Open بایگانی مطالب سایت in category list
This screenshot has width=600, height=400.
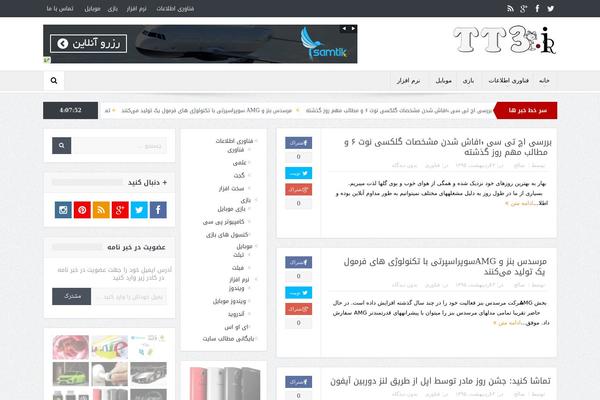228,339
